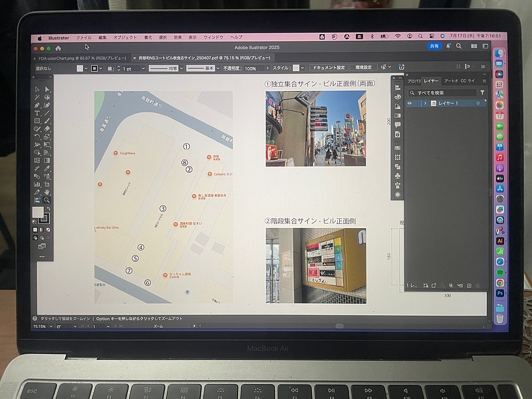The height and width of the screenshot is (399, 532).
Task: Choose the Rectangle tool
Action: click(37, 121)
